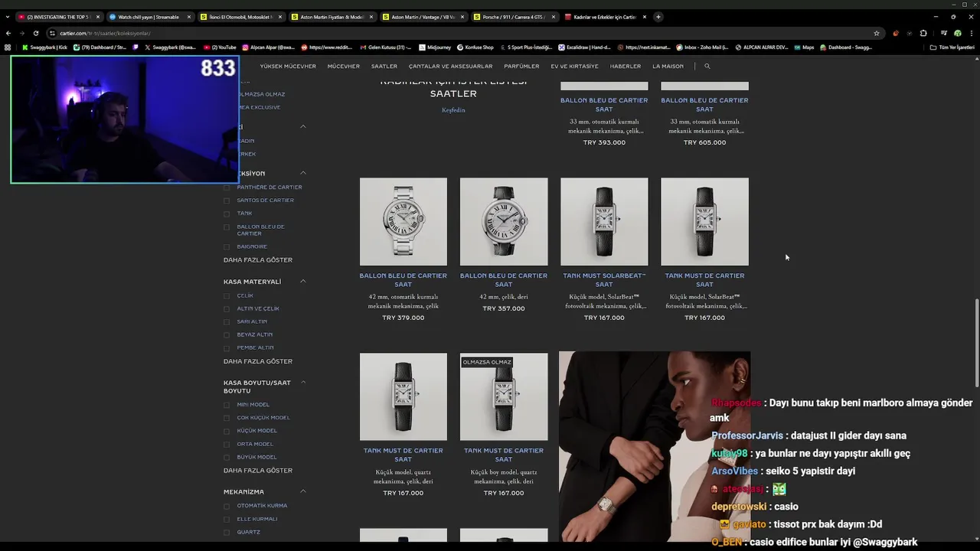
Task: Check Ballon Bleu de Cartier filter
Action: (x=227, y=227)
